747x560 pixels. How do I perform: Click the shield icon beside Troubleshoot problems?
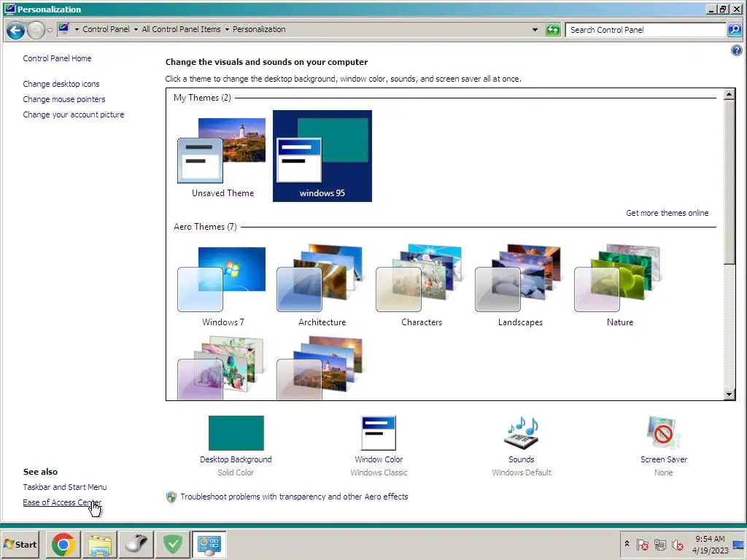point(171,497)
